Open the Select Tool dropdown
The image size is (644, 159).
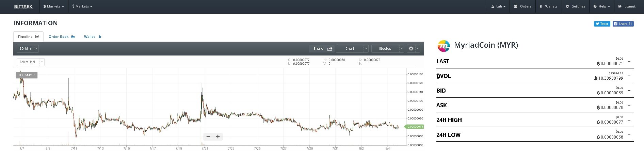[x=31, y=62]
